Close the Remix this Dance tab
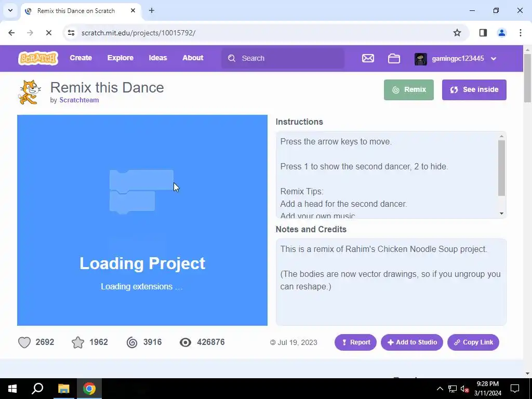532x399 pixels. pos(133,10)
